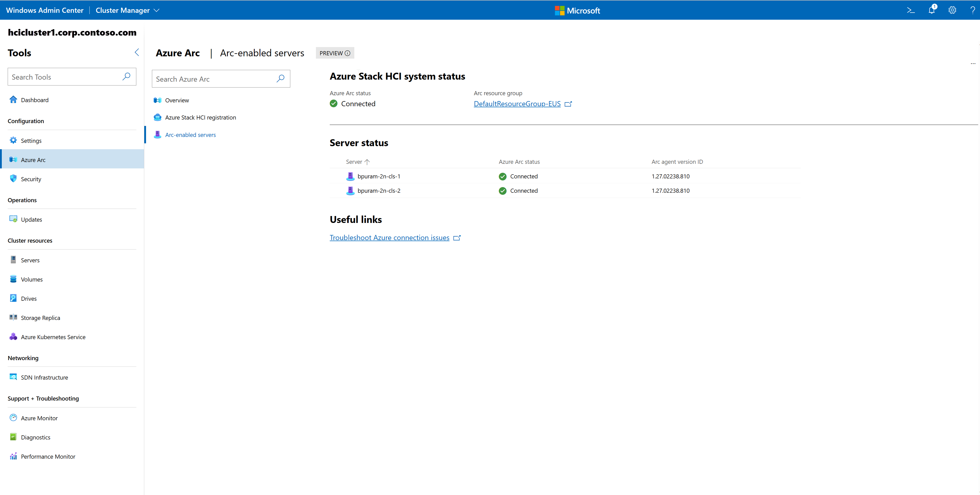The height and width of the screenshot is (495, 980).
Task: Open Performance Monitor from the sidebar
Action: [x=48, y=456]
